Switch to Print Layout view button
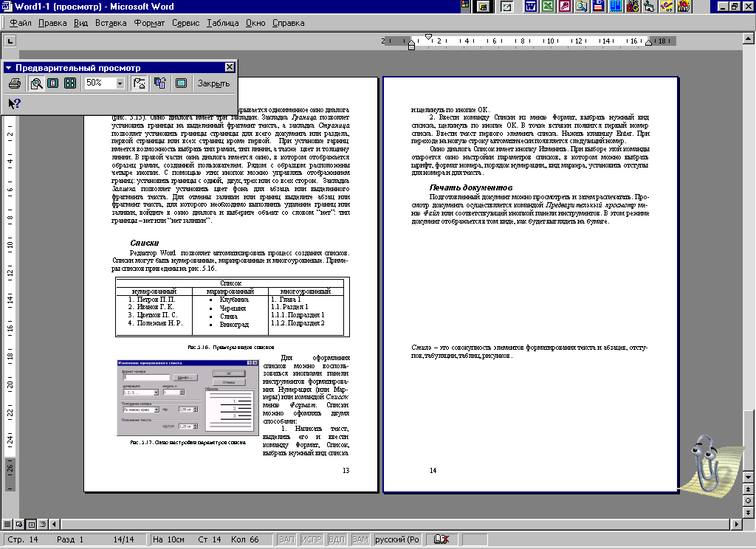This screenshot has width=756, height=549. 31,524
